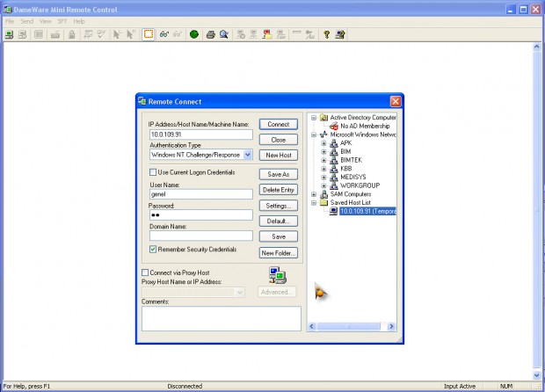This screenshot has width=545, height=392.
Task: Select BIM in the network tree
Action: point(345,151)
